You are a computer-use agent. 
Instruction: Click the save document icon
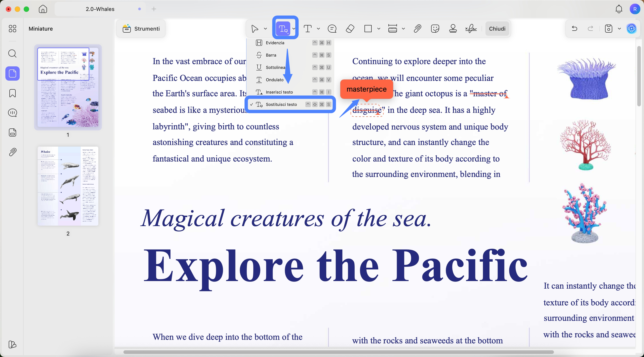(608, 29)
